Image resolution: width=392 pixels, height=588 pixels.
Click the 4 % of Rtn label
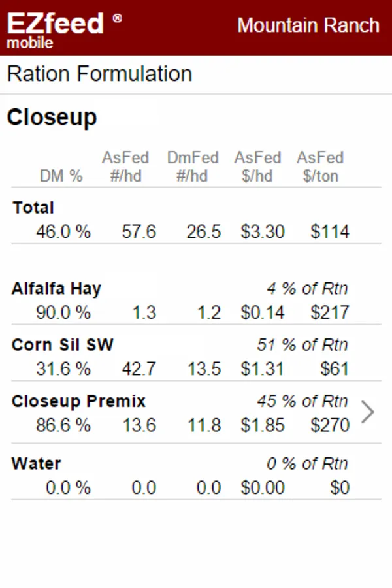[x=307, y=289]
